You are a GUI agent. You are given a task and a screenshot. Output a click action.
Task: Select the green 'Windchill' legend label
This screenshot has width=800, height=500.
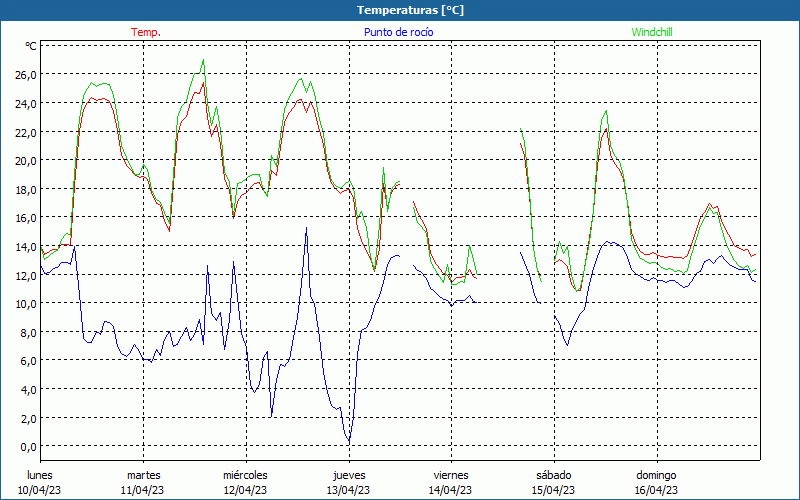[652, 32]
